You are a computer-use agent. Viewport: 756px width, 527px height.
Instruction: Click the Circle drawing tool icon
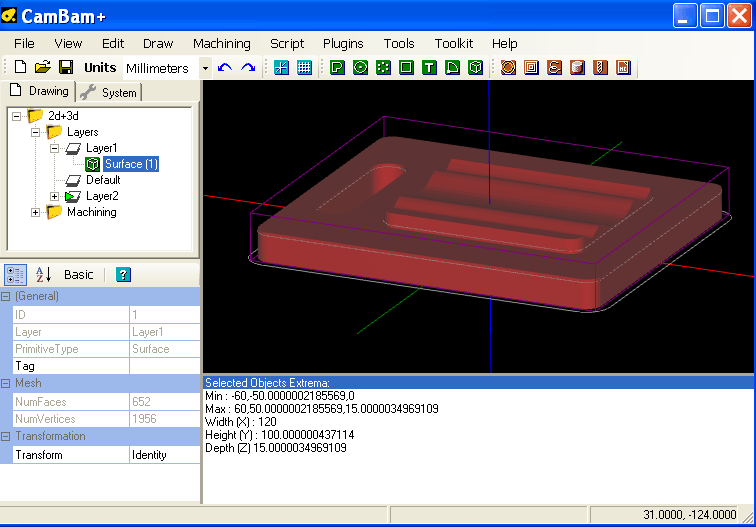pyautogui.click(x=360, y=67)
